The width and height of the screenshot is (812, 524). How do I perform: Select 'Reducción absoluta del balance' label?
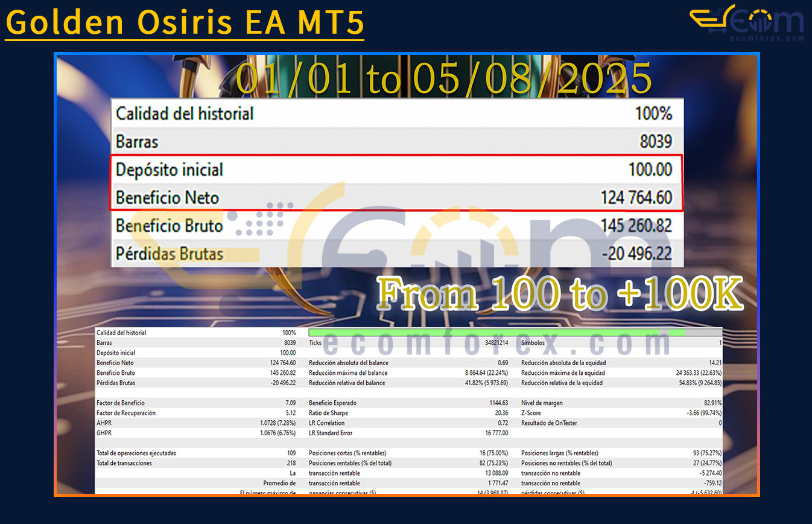point(349,363)
